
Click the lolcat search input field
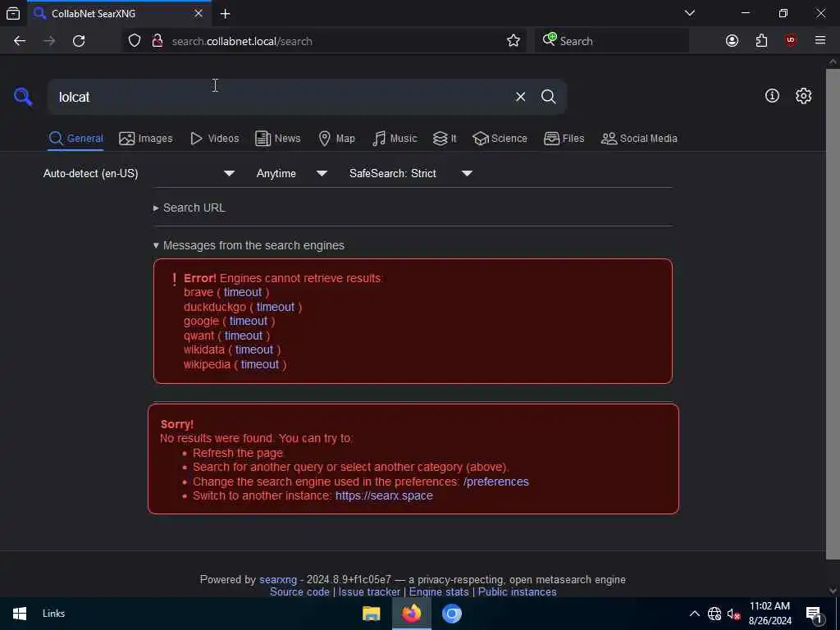pyautogui.click(x=279, y=97)
